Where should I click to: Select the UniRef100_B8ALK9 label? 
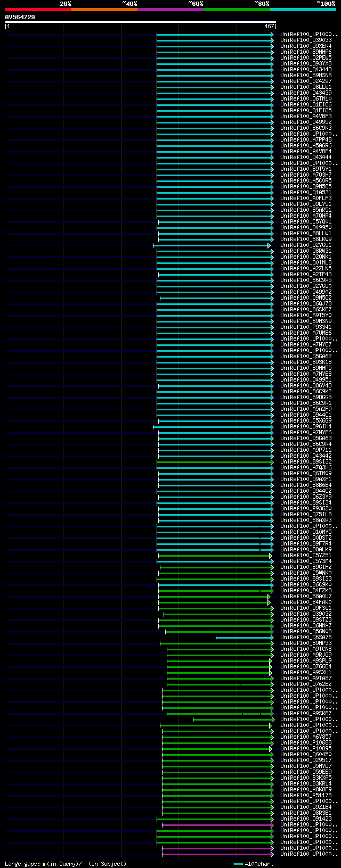[306, 549]
